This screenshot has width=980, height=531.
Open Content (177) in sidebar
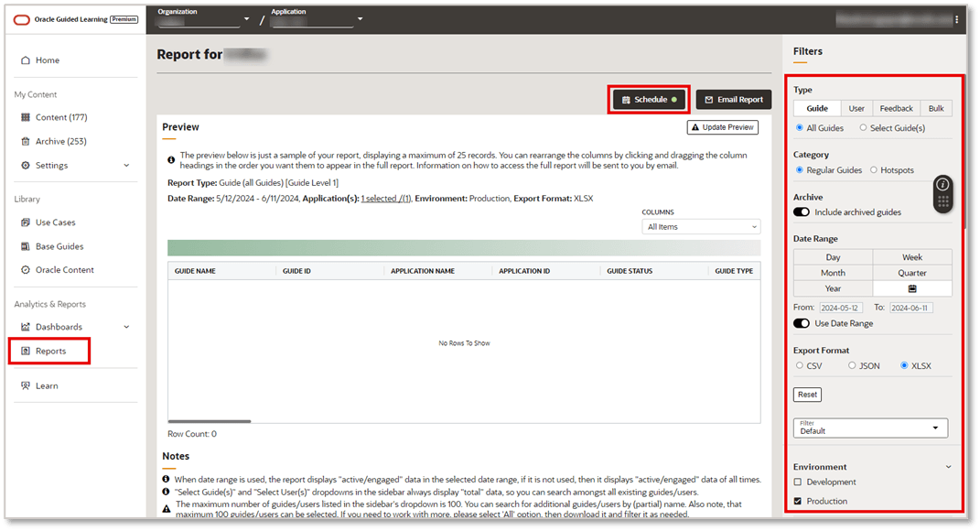[61, 117]
